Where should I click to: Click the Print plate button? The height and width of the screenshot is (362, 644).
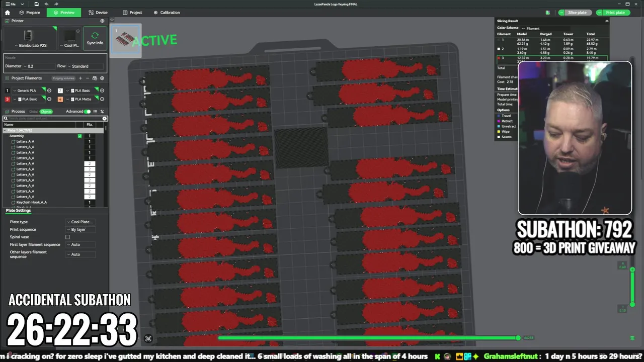pos(615,13)
